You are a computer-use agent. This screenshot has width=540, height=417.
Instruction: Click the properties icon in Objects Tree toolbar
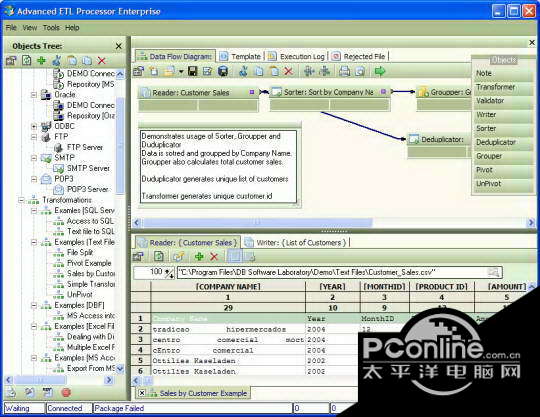(x=11, y=61)
